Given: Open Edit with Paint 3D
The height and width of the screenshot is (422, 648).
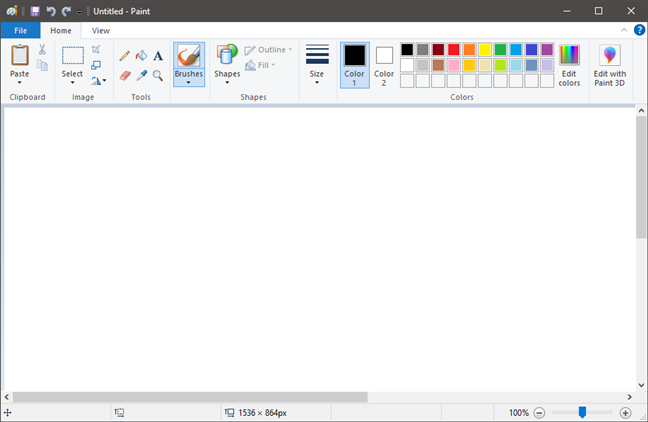Looking at the screenshot, I should coord(609,65).
